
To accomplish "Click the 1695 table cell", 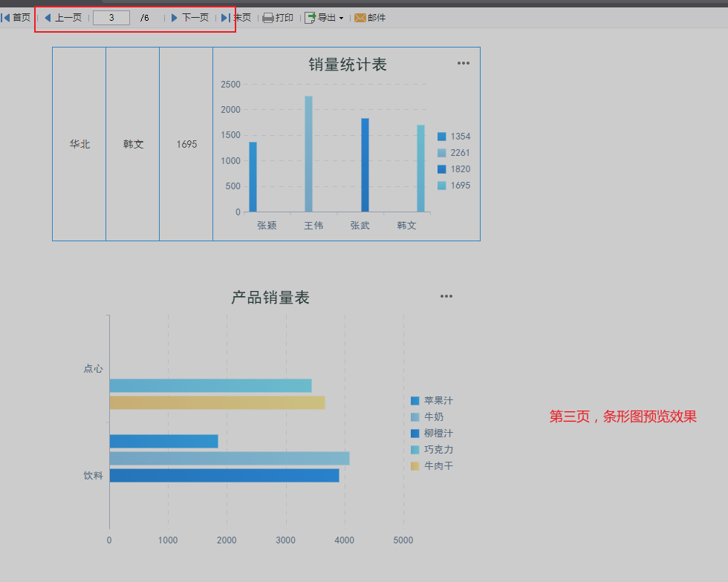I will 186,144.
